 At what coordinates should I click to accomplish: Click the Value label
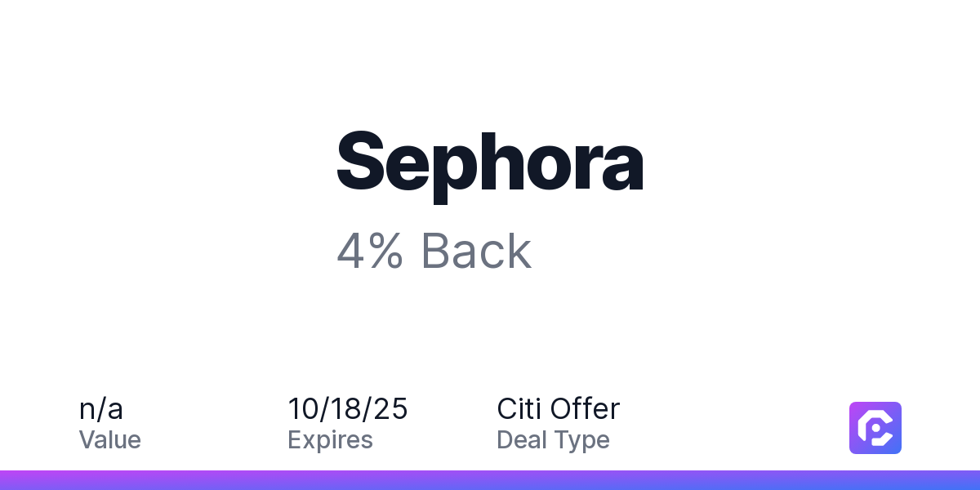(110, 440)
